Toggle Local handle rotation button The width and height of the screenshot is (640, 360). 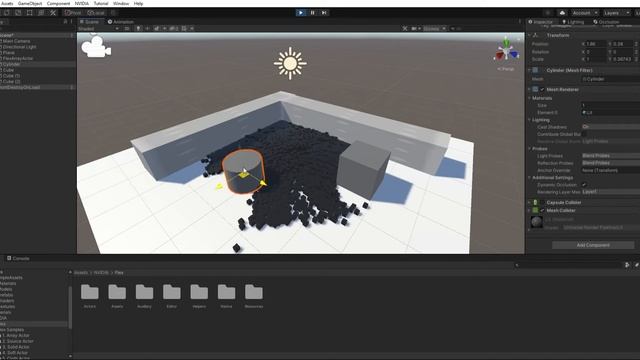(x=96, y=13)
